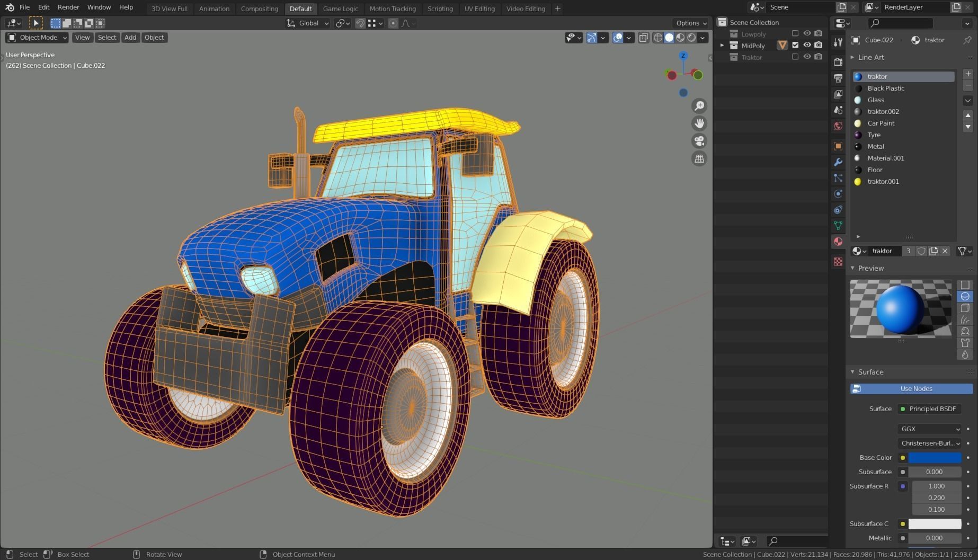Viewport: 978px width, 560px height.
Task: Open the GGX distribution dropdown
Action: coord(929,429)
